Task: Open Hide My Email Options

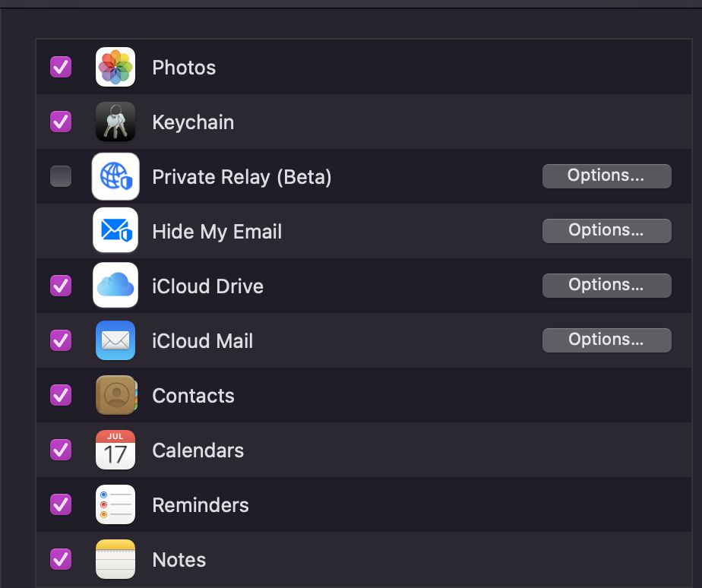Action: (x=606, y=230)
